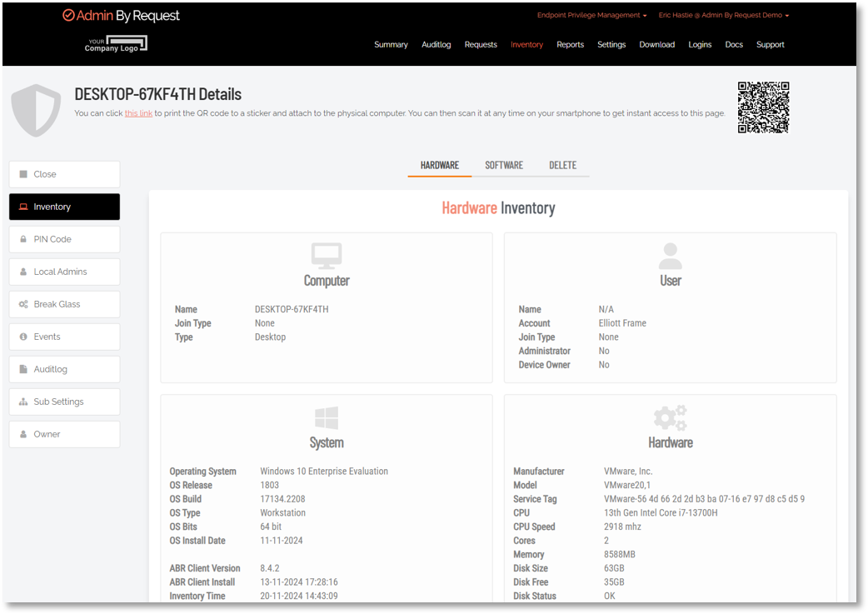Open the Endpoint Privilege Management dropdown
The height and width of the screenshot is (614, 868).
coord(591,16)
